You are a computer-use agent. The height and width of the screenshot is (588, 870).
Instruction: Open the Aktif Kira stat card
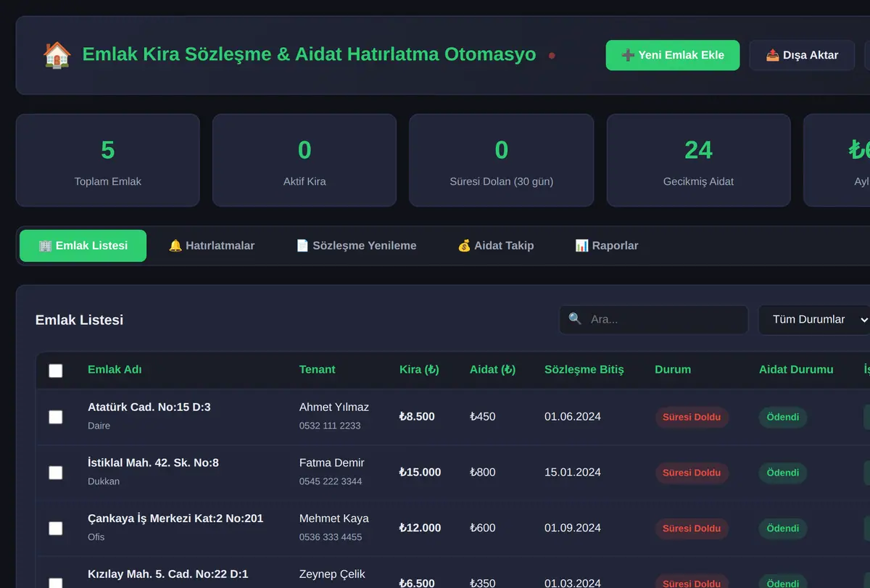point(304,160)
